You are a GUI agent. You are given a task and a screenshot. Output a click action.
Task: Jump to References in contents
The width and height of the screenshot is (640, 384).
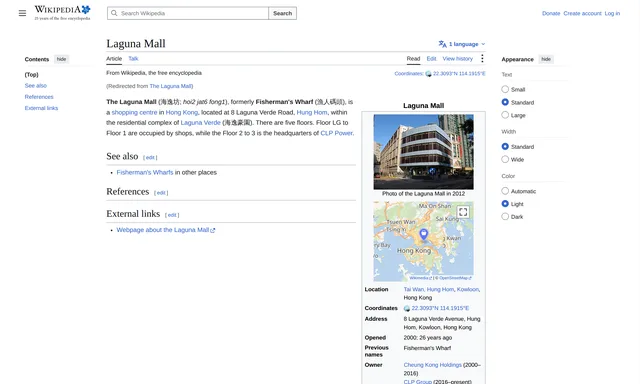click(39, 97)
